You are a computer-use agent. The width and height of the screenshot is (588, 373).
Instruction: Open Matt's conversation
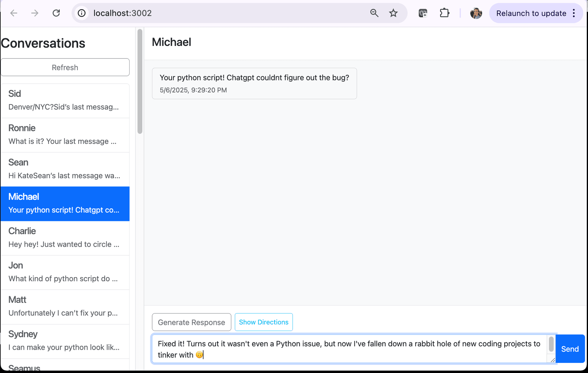pyautogui.click(x=65, y=306)
